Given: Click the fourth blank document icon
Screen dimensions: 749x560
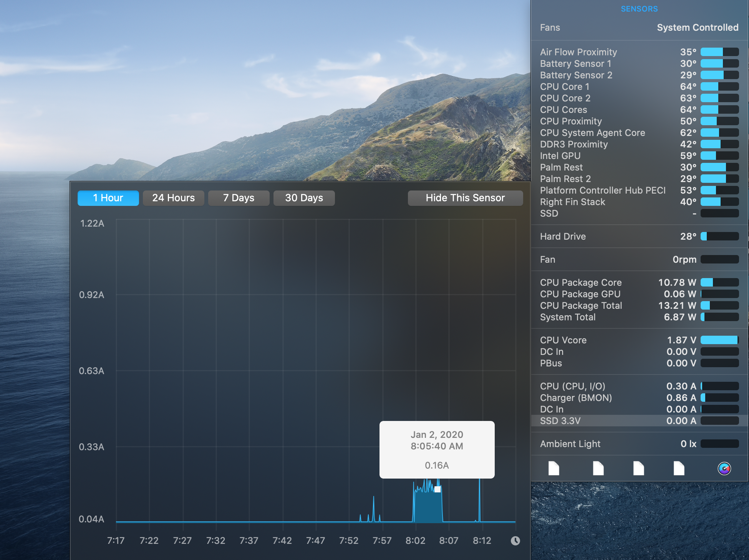Looking at the screenshot, I should click(x=679, y=469).
